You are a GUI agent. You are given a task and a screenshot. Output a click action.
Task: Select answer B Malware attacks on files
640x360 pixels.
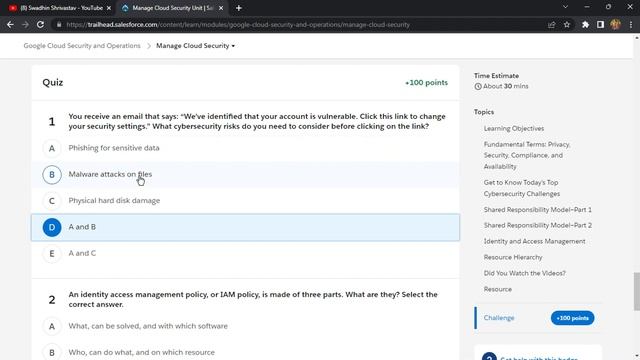[245, 175]
